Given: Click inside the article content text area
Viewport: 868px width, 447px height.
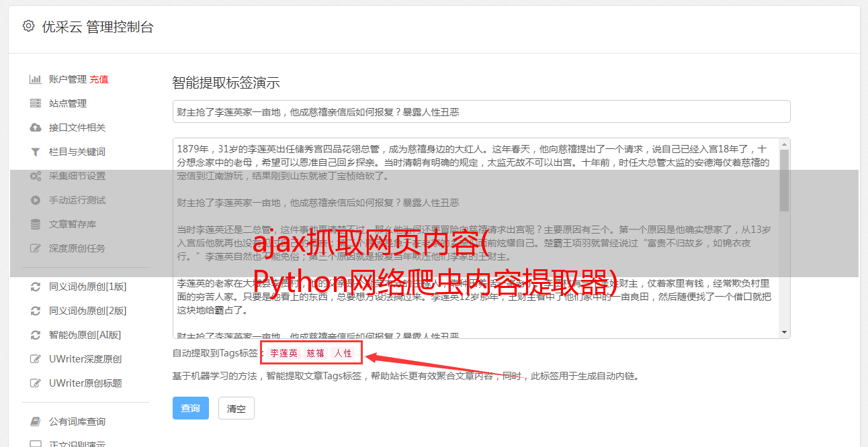Looking at the screenshot, I should [476, 238].
